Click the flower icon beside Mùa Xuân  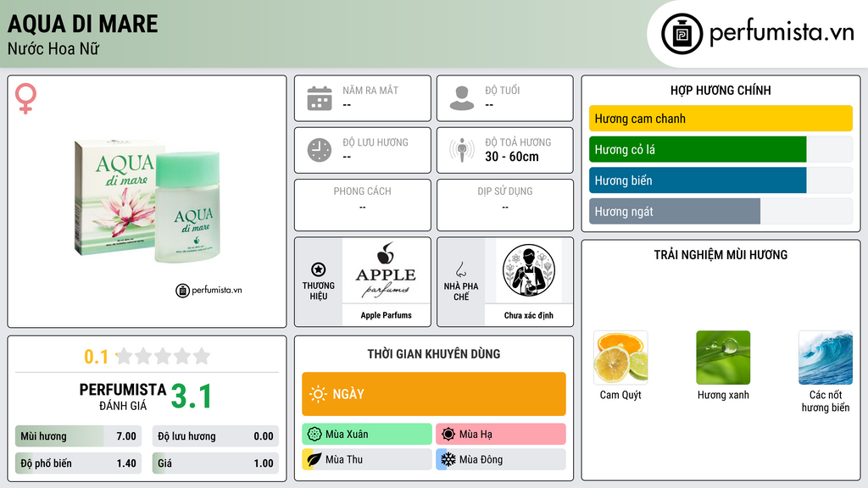coord(314,435)
